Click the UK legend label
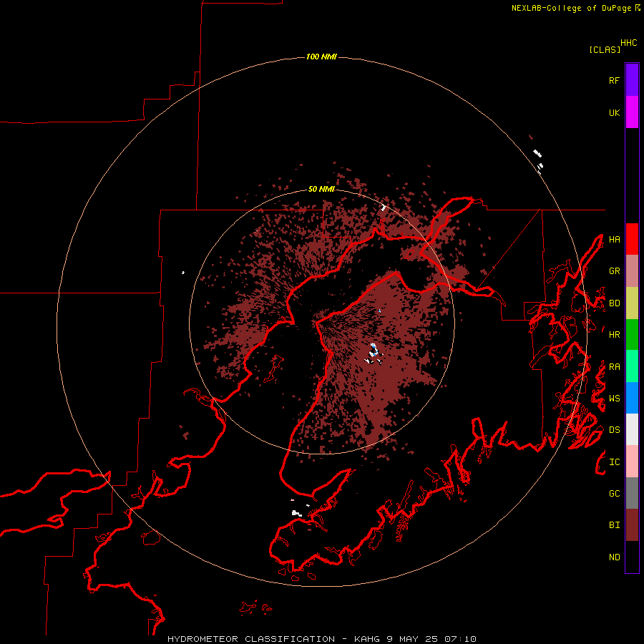Viewport: 644px width, 644px height. 614,112
